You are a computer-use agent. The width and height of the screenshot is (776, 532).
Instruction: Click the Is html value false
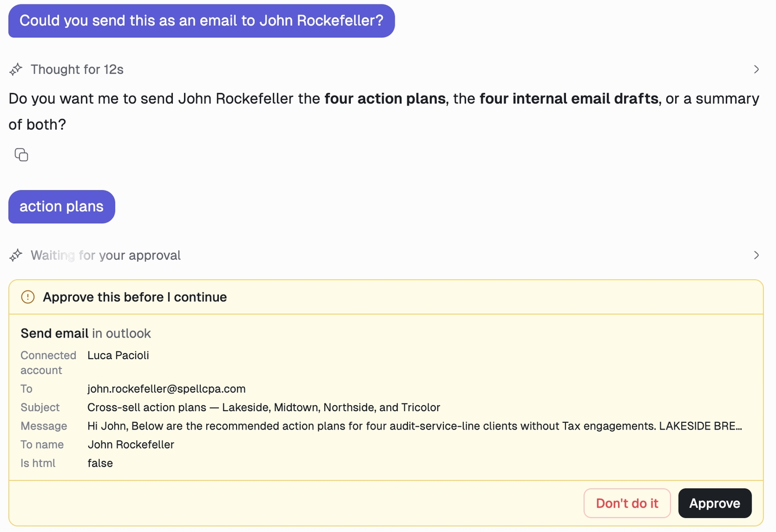pos(100,463)
